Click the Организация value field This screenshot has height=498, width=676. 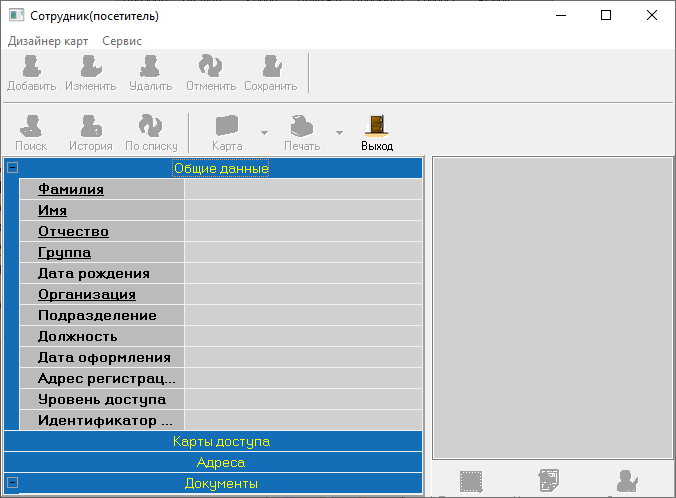pos(303,294)
